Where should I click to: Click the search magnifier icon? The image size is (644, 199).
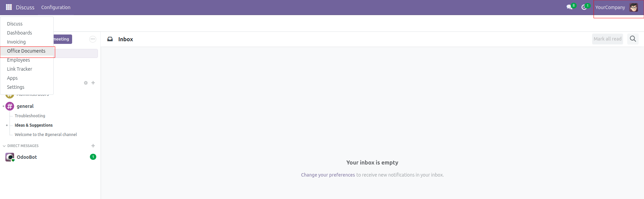point(633,39)
